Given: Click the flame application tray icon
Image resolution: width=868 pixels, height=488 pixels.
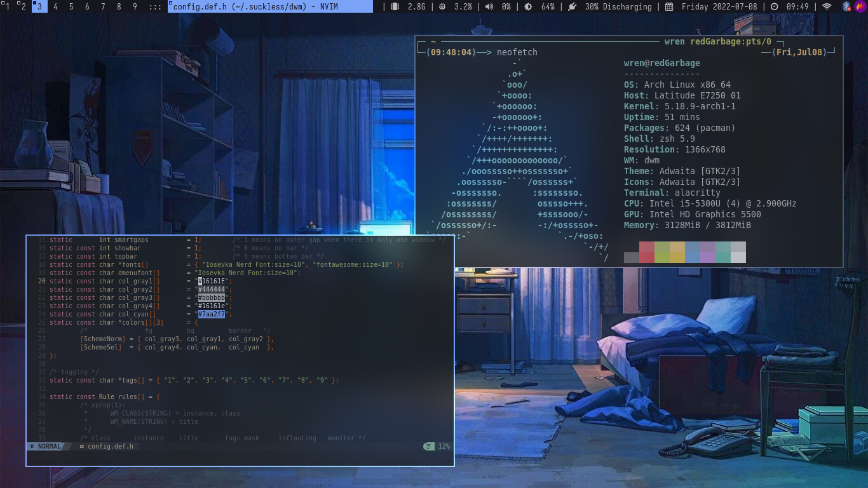Looking at the screenshot, I should (860, 6).
